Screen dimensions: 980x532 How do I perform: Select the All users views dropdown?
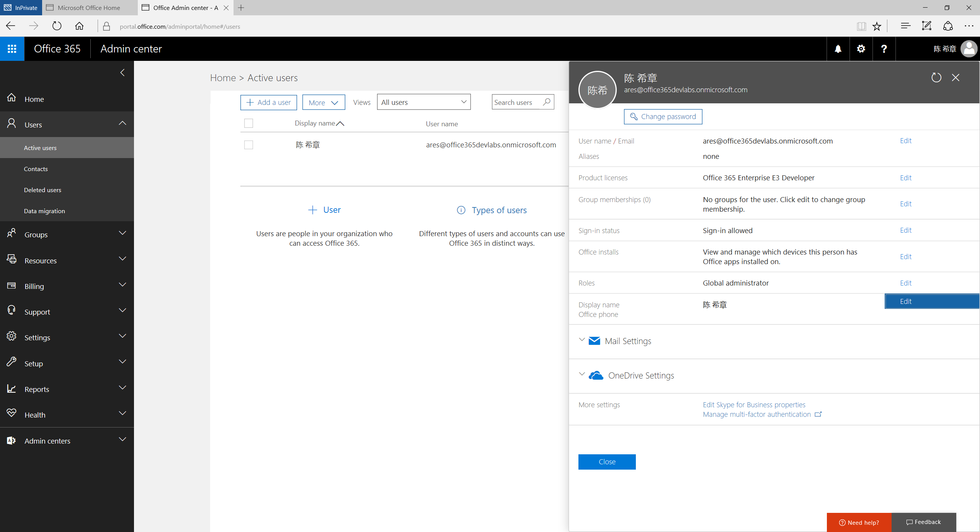click(x=424, y=101)
